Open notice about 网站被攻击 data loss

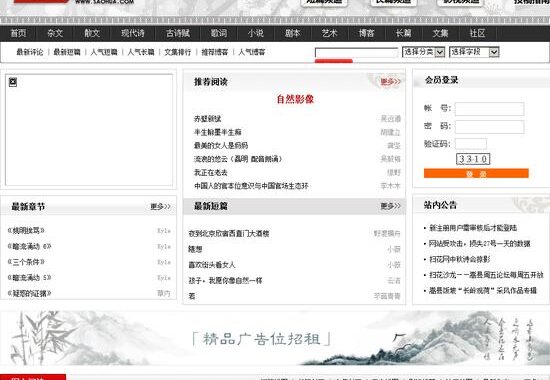(480, 244)
